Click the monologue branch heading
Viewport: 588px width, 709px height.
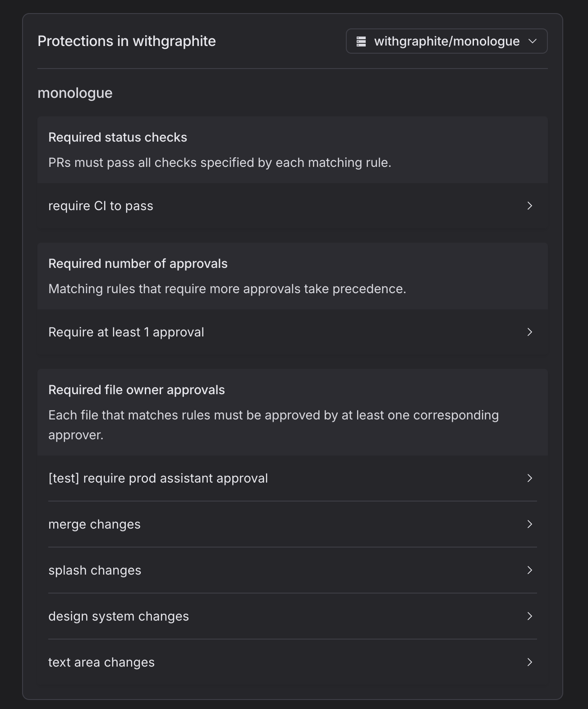tap(75, 93)
